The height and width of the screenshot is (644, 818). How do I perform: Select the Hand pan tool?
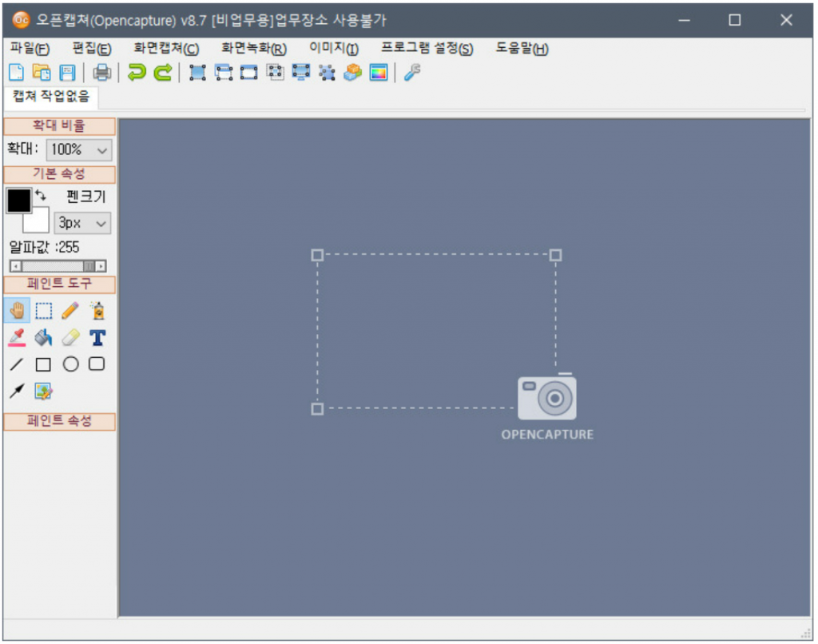click(x=18, y=311)
